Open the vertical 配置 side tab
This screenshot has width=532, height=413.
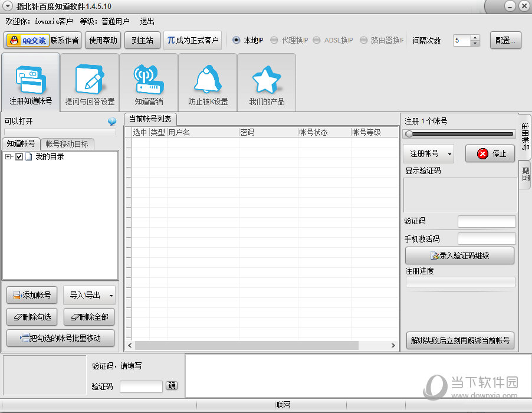525,174
